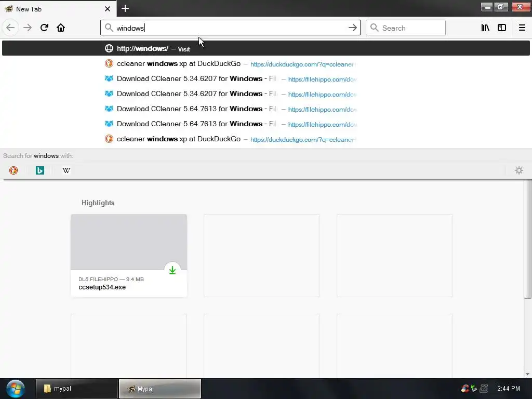Switch to Mypal browser in taskbar
This screenshot has height=399, width=532.
coord(160,389)
